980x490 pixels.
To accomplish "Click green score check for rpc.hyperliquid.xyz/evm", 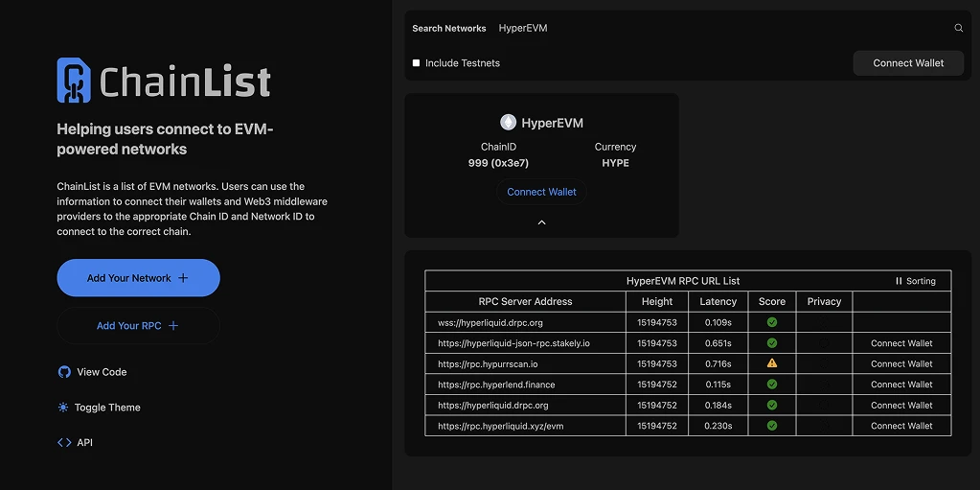I will click(772, 426).
